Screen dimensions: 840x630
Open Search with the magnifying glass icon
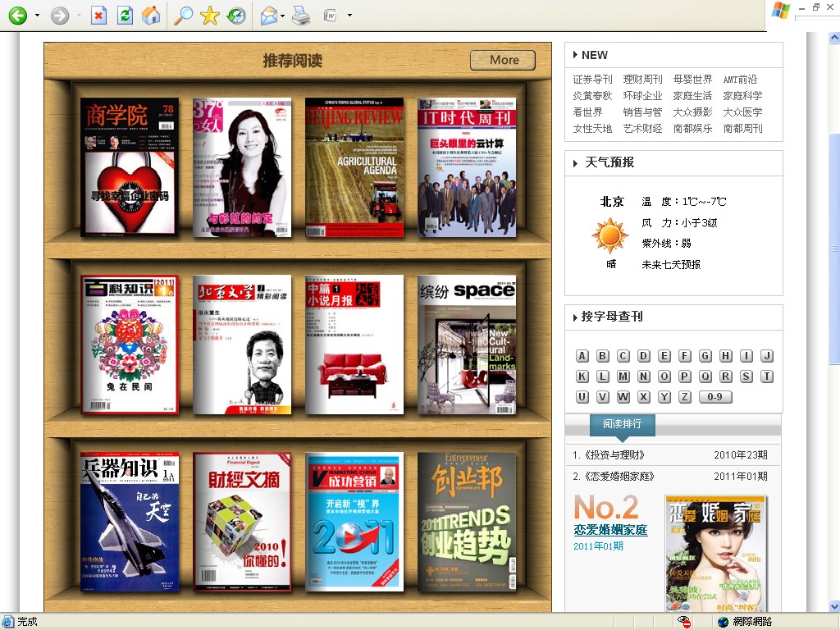[x=184, y=16]
